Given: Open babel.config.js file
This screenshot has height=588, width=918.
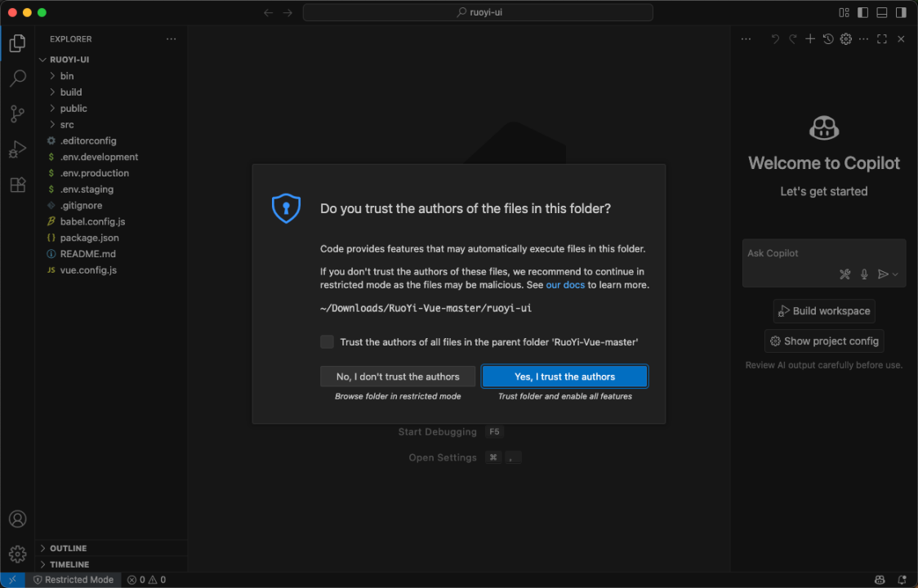Looking at the screenshot, I should coord(111,221).
